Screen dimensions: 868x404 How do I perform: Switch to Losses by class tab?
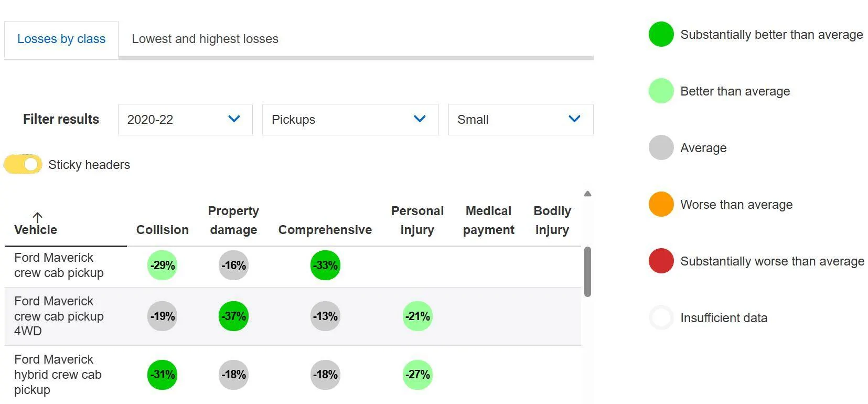tap(61, 39)
